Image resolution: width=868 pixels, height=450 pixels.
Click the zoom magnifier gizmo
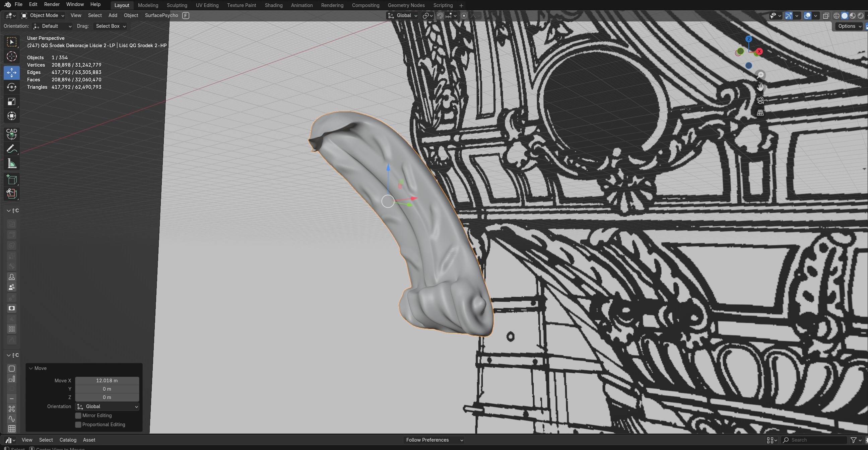(760, 75)
